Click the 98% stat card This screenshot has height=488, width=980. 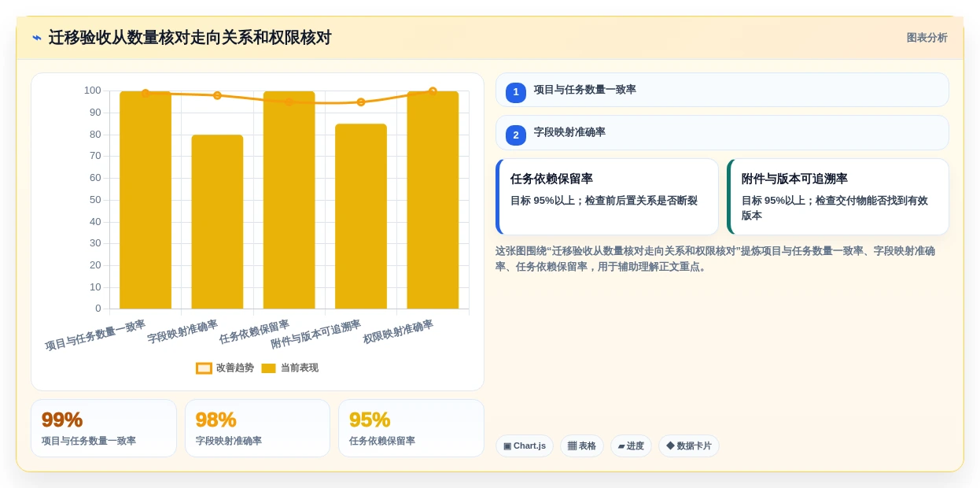point(257,428)
